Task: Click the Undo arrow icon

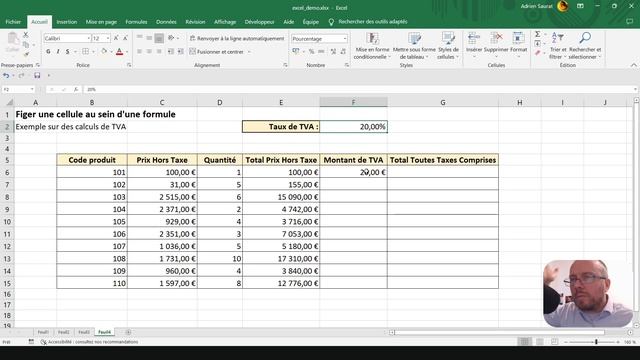Action: [6, 75]
